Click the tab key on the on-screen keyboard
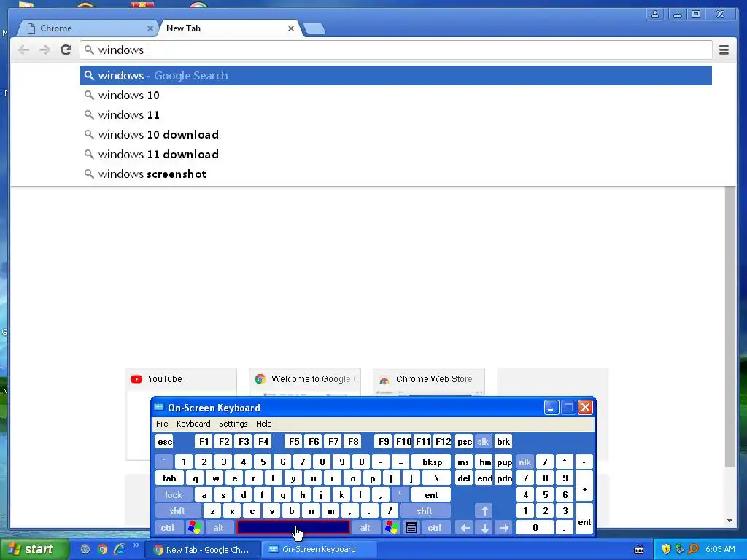 (169, 478)
